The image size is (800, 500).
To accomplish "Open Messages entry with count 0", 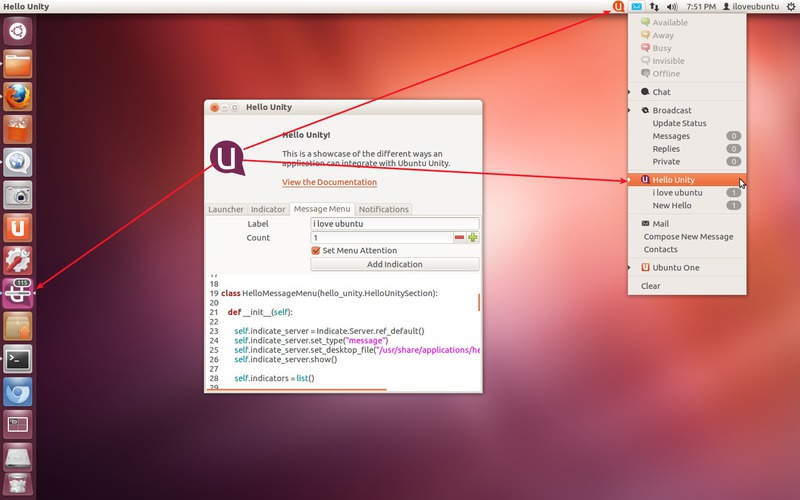I will (687, 136).
